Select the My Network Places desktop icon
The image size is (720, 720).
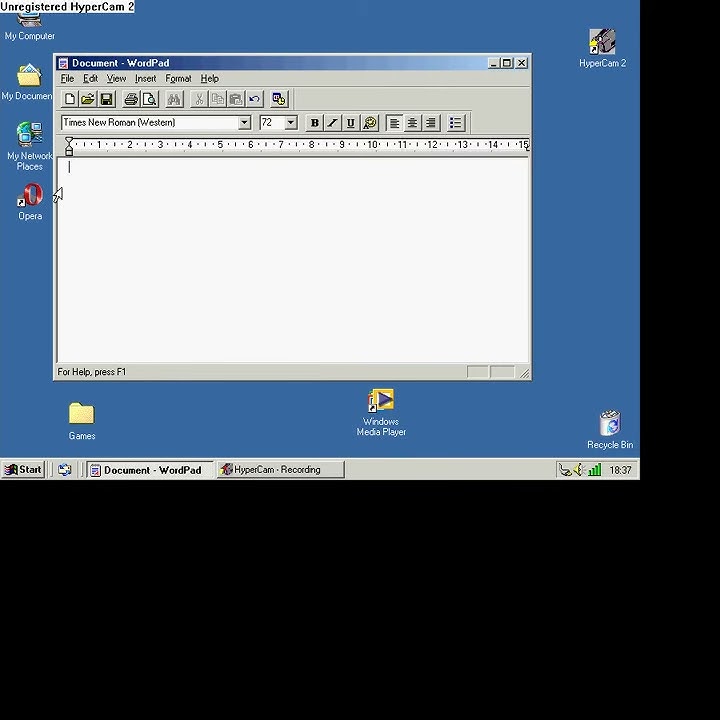point(29,146)
